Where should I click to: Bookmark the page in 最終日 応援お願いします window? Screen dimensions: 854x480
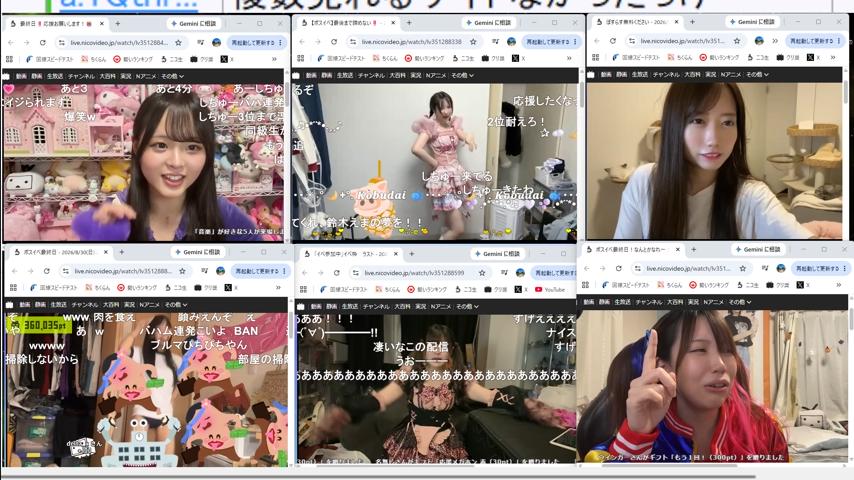click(x=178, y=42)
